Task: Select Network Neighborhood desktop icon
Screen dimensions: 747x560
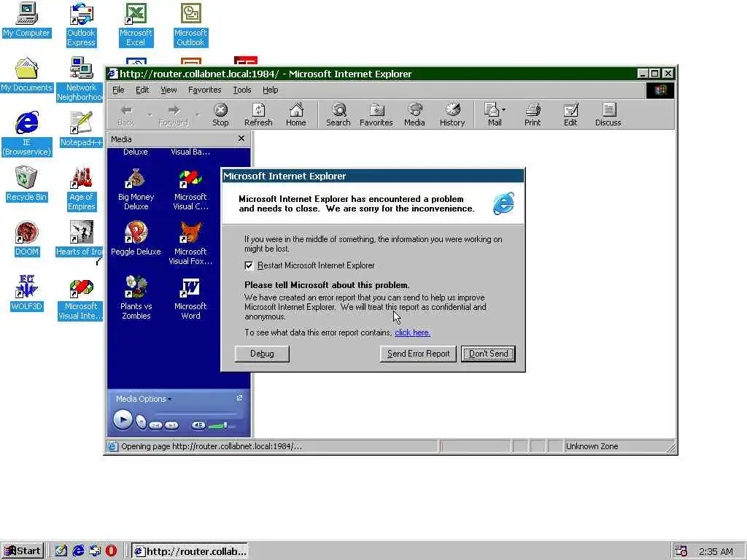Action: (80, 79)
